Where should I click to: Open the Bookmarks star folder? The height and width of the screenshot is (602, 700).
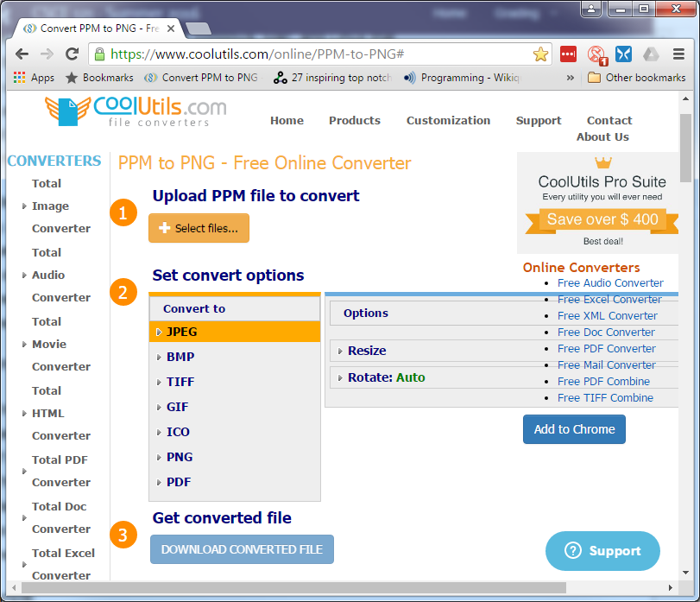pyautogui.click(x=99, y=78)
